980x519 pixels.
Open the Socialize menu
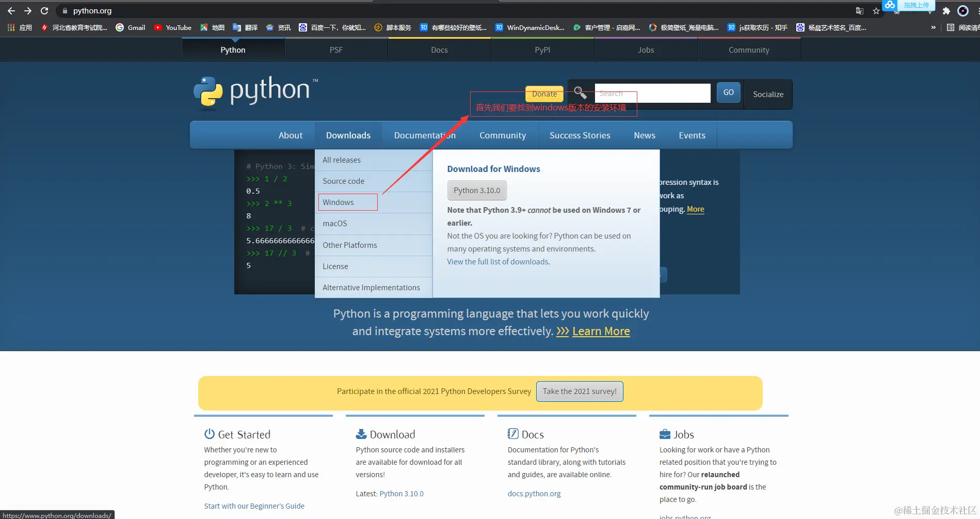click(x=768, y=94)
